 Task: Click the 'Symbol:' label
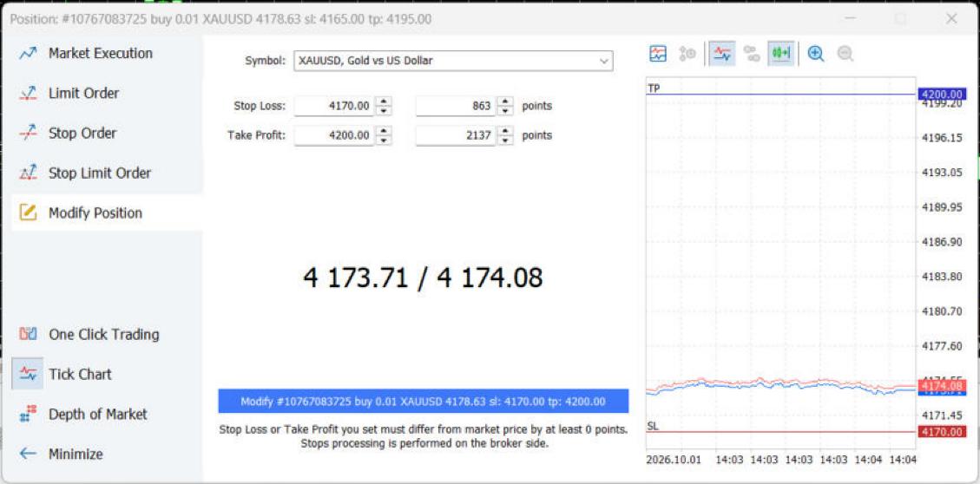point(265,61)
